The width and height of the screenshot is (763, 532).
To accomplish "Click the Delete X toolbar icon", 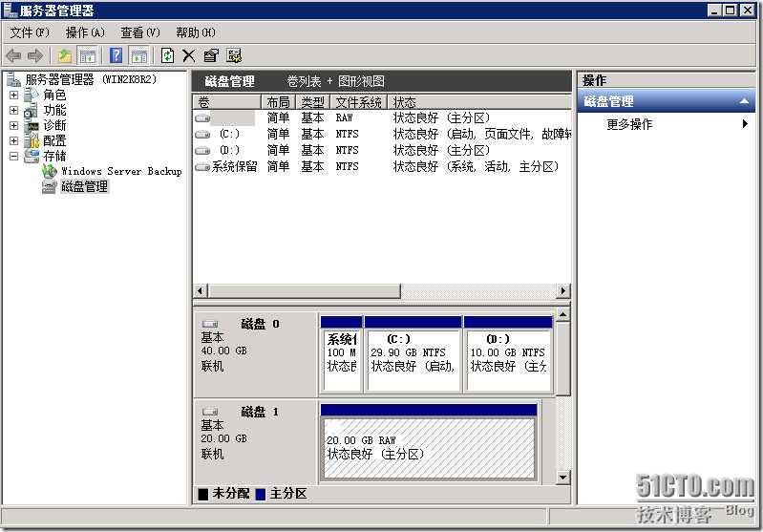I will pos(189,55).
